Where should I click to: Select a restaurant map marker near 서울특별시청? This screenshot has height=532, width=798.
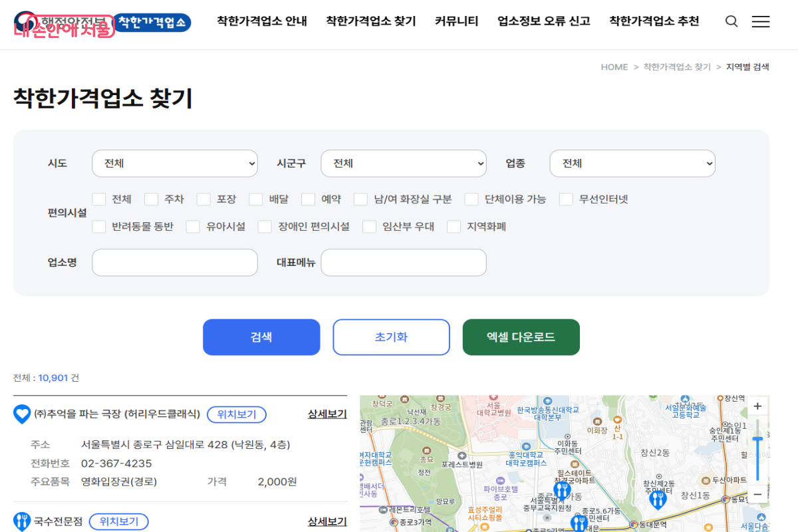(x=562, y=490)
